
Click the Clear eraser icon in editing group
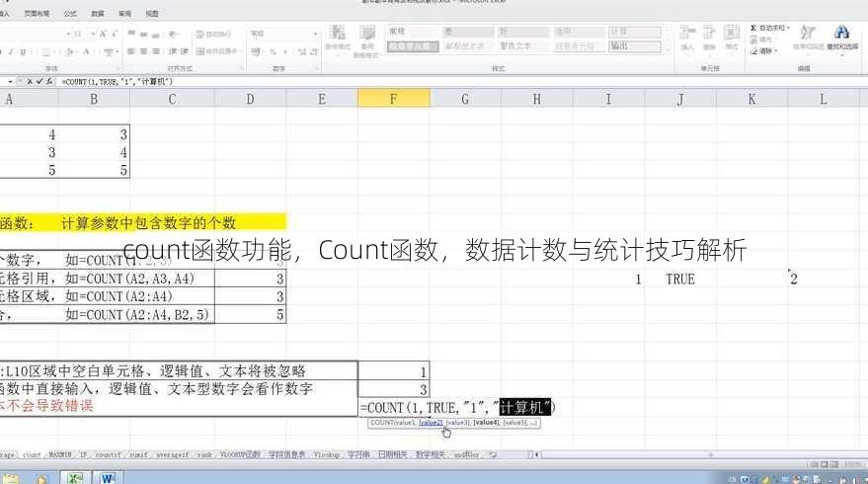[x=753, y=51]
